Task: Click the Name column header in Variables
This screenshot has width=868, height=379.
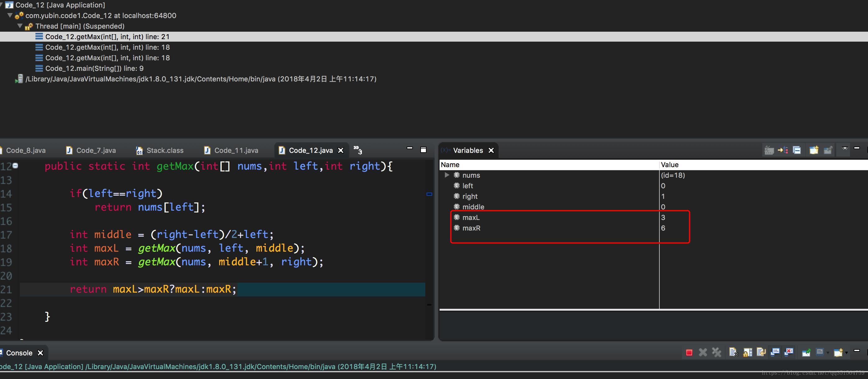Action: click(x=450, y=165)
